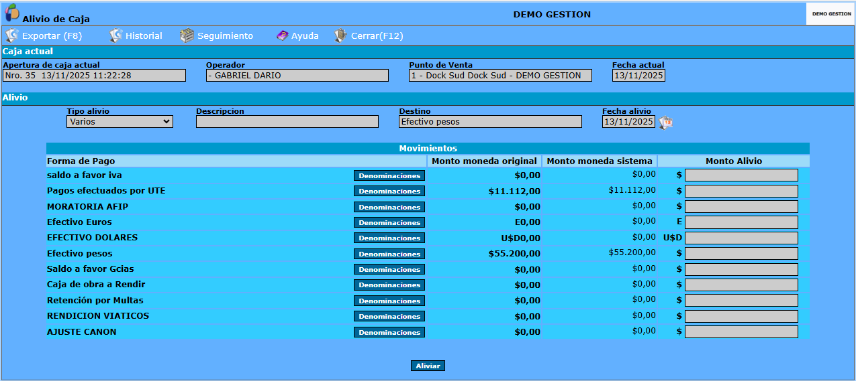
Task: Click the Forma de Pago column header
Action: pos(236,161)
